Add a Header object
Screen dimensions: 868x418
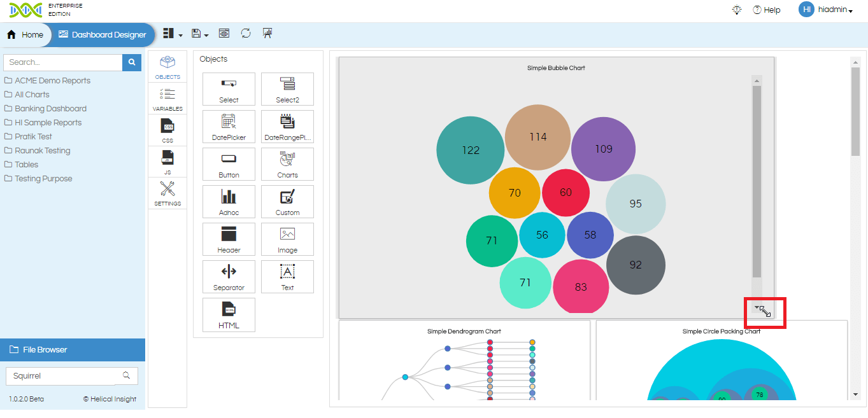[229, 239]
